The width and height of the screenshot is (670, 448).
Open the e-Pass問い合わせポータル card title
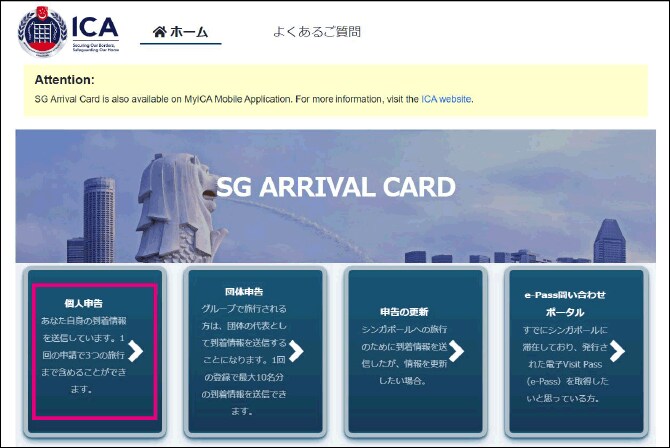click(565, 304)
